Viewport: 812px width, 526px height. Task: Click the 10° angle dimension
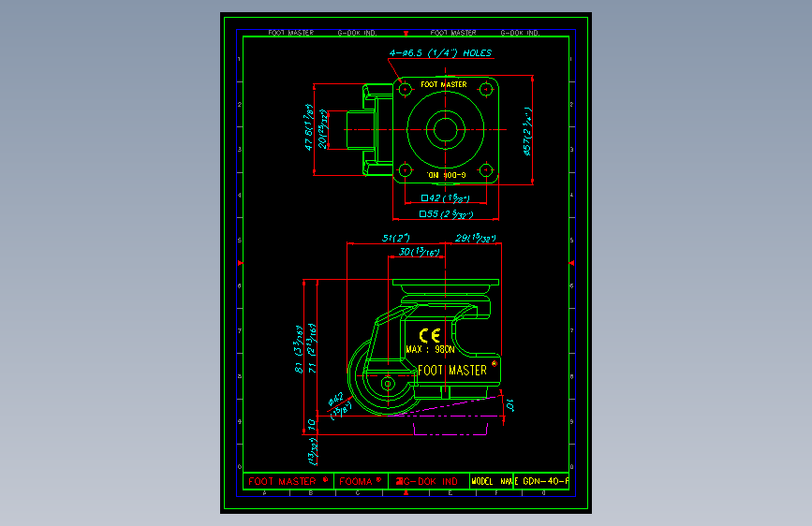point(509,405)
